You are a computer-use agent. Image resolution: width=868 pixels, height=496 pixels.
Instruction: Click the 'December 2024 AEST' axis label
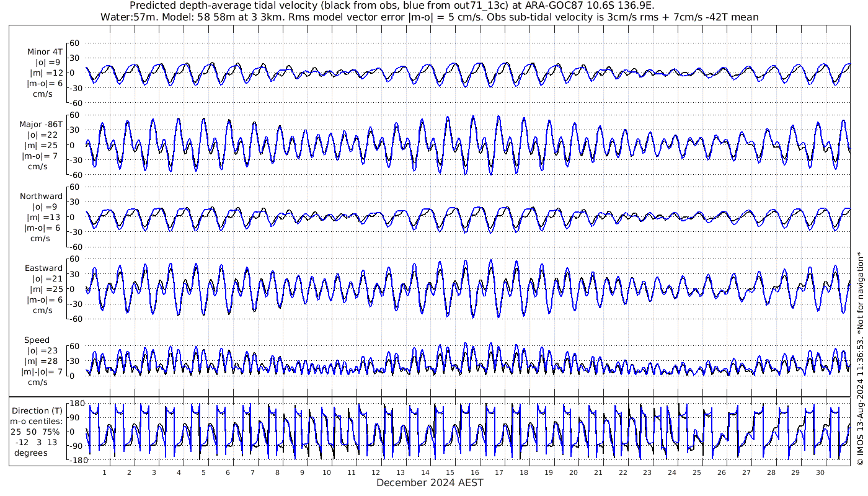point(430,482)
